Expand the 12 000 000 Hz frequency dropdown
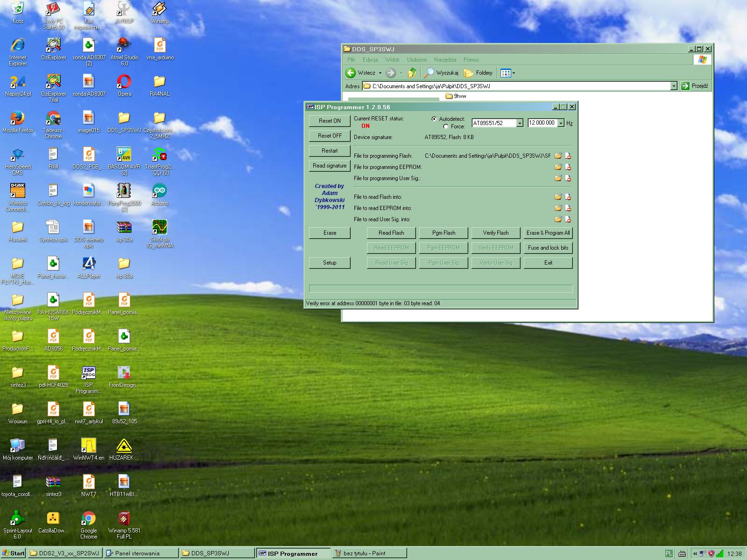This screenshot has height=560, width=747. pos(561,123)
